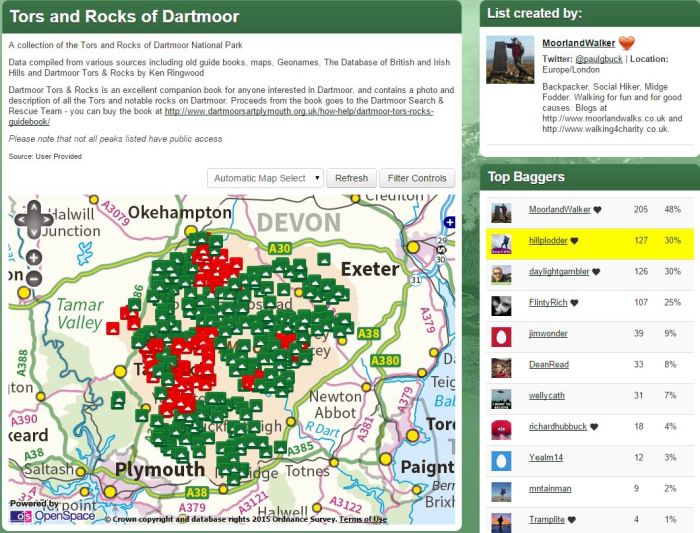The height and width of the screenshot is (533, 700).
Task: Pan the map left with arrow control
Action: click(x=21, y=220)
